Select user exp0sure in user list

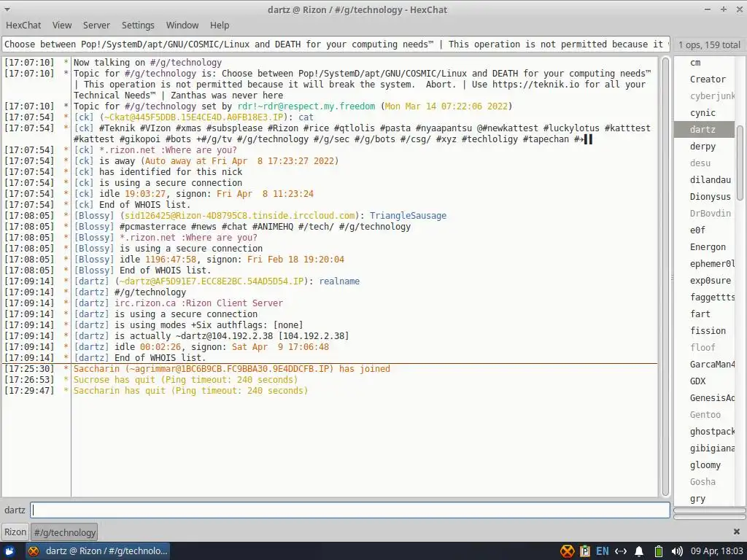(x=710, y=281)
